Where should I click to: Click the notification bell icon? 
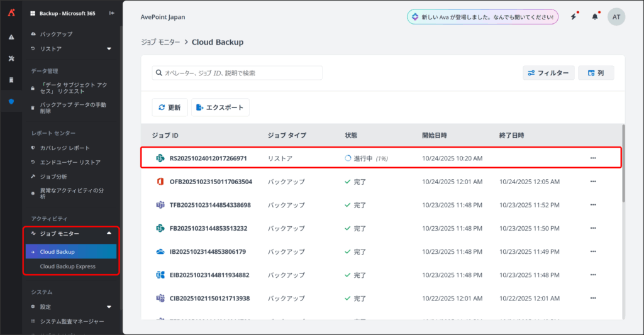click(594, 17)
